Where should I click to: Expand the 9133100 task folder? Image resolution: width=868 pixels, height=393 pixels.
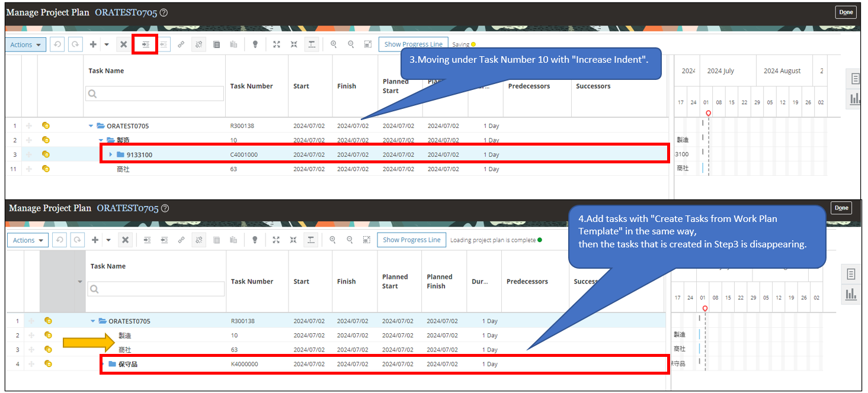tap(110, 154)
